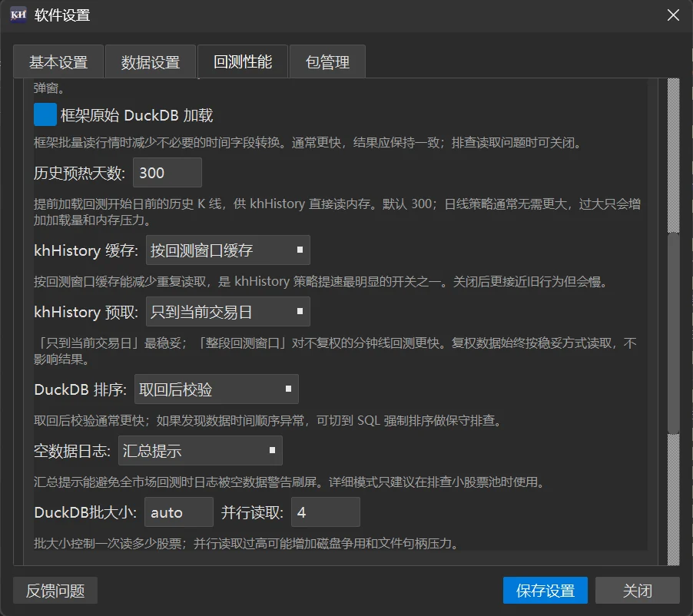693x616 pixels.
Task: Click the DuckDB批大小 input field
Action: tap(179, 512)
